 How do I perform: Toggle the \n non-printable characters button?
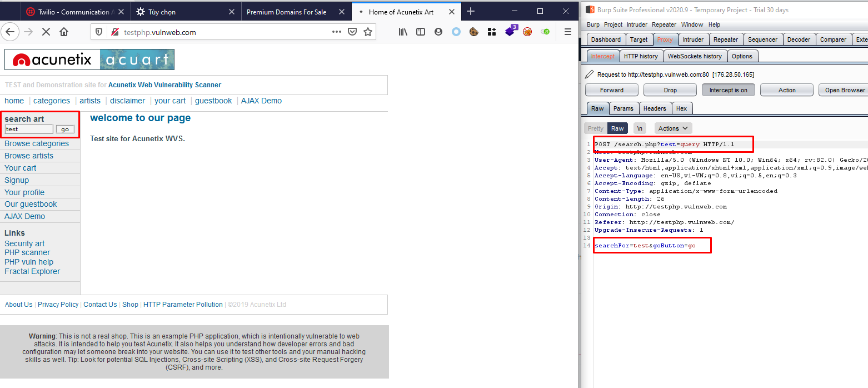click(x=640, y=128)
